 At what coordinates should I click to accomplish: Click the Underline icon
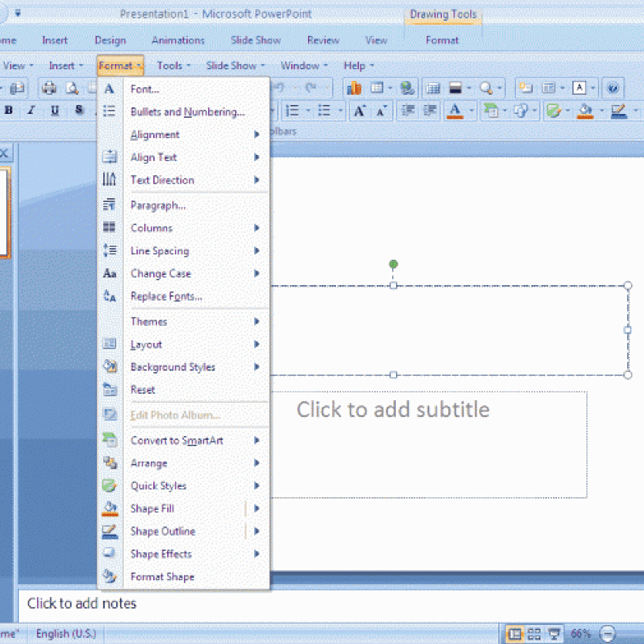click(x=54, y=109)
